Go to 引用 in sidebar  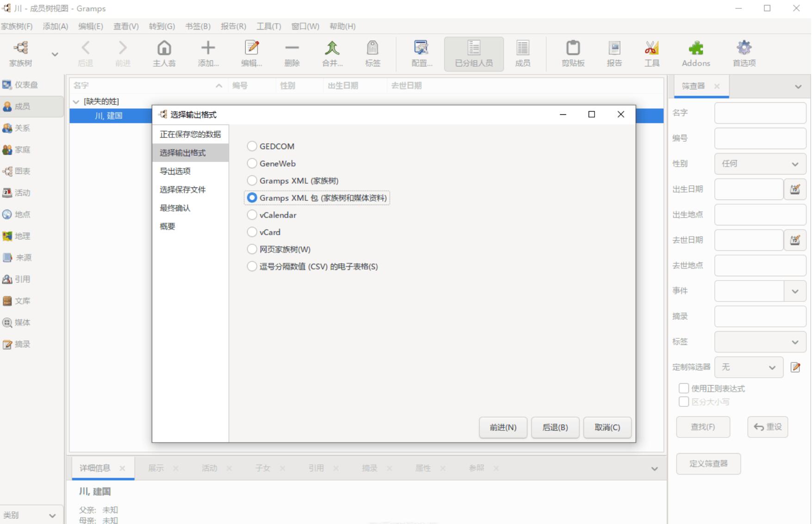(x=31, y=279)
